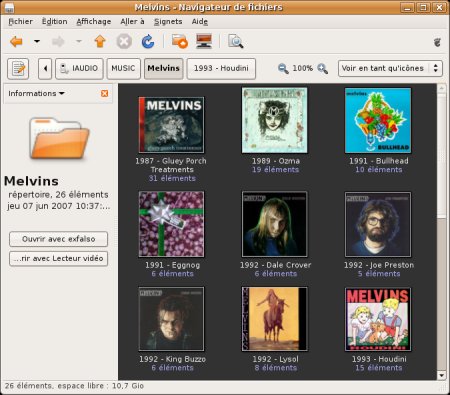The height and width of the screenshot is (395, 450).
Task: Click the '1991 - Eggnog' folder label
Action: 172,265
